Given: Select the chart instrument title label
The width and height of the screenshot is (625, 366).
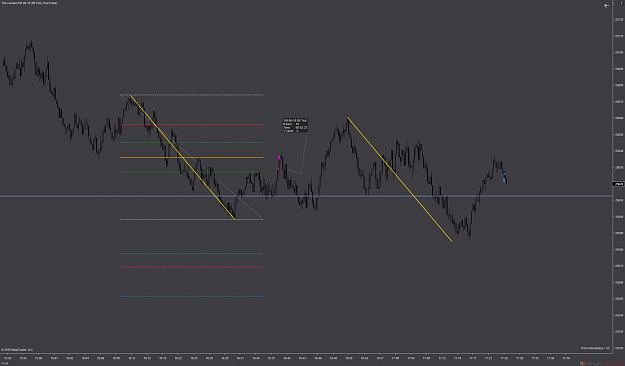Looking at the screenshot, I should (x=29, y=3).
